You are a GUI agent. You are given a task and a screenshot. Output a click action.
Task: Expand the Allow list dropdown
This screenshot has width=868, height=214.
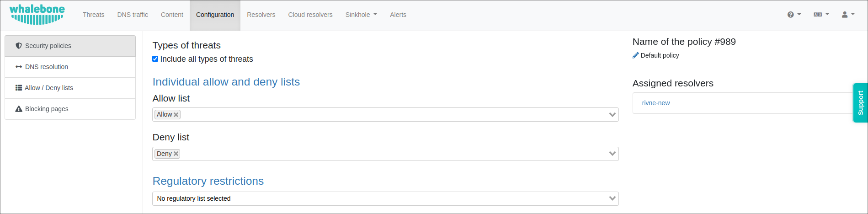(612, 115)
